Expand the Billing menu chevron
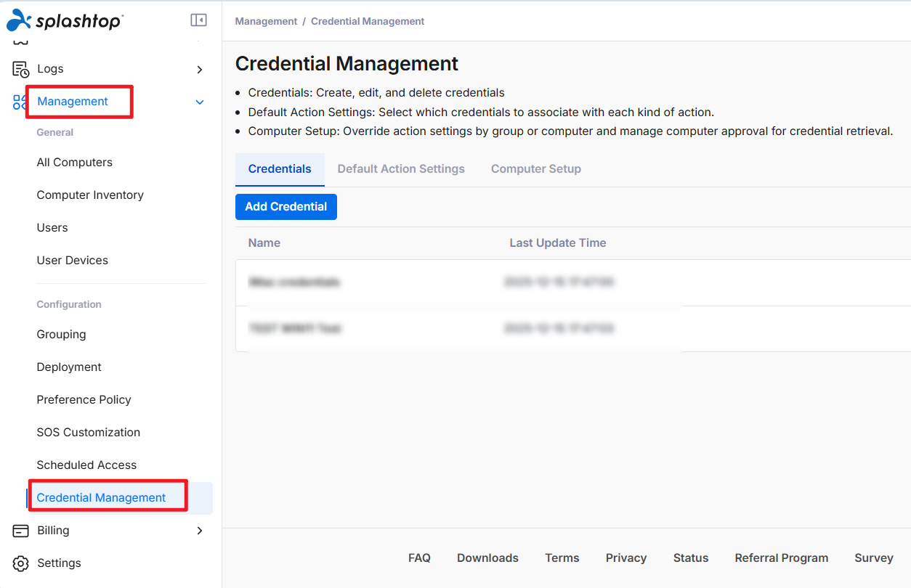 click(x=200, y=531)
